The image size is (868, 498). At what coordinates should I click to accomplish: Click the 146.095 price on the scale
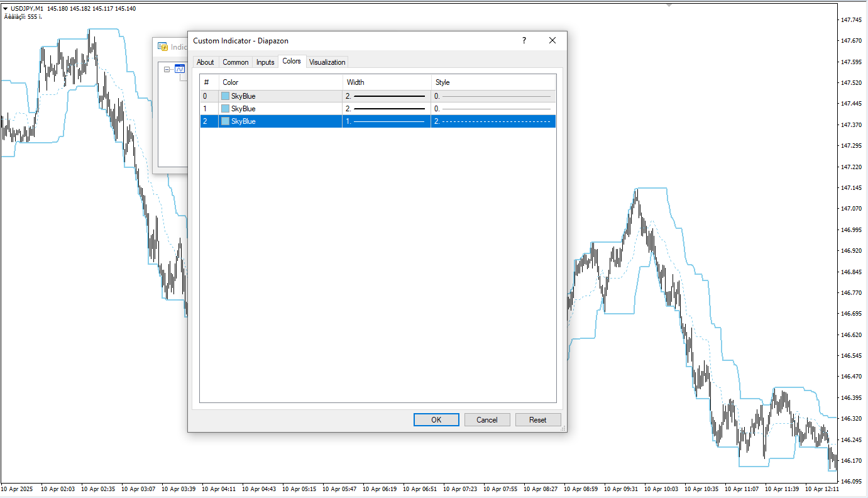pos(851,482)
